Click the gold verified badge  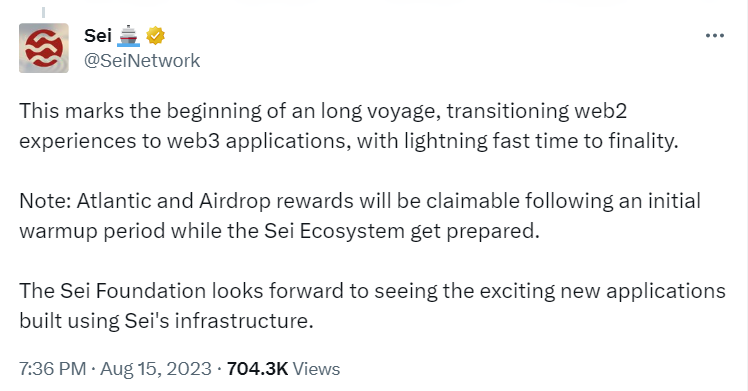click(x=156, y=36)
